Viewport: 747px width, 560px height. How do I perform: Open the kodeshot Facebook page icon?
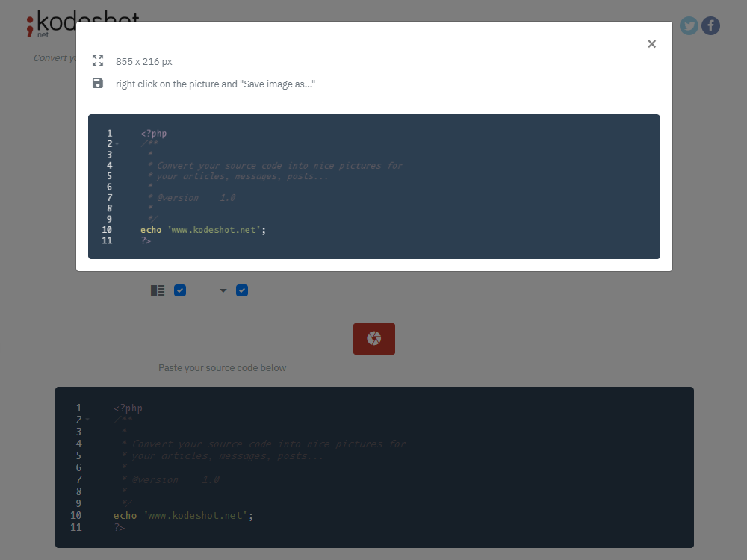pos(710,25)
